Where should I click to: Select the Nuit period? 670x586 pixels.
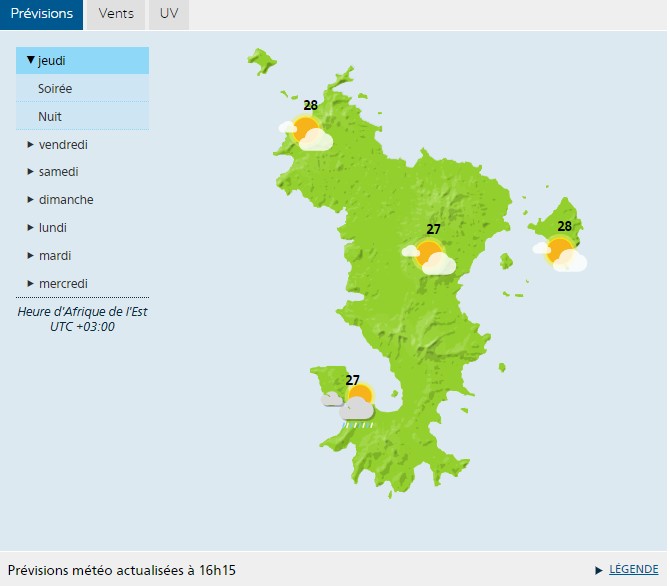[x=82, y=116]
